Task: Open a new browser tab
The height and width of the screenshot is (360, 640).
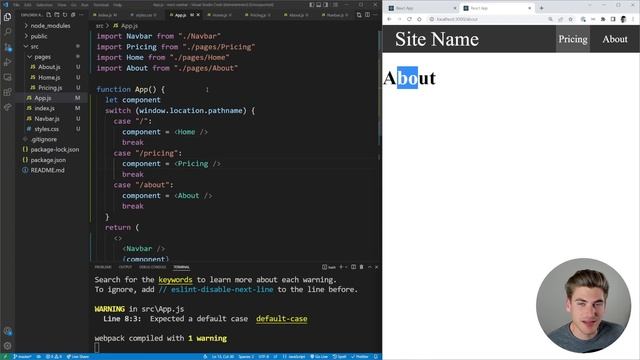Action: [542, 8]
